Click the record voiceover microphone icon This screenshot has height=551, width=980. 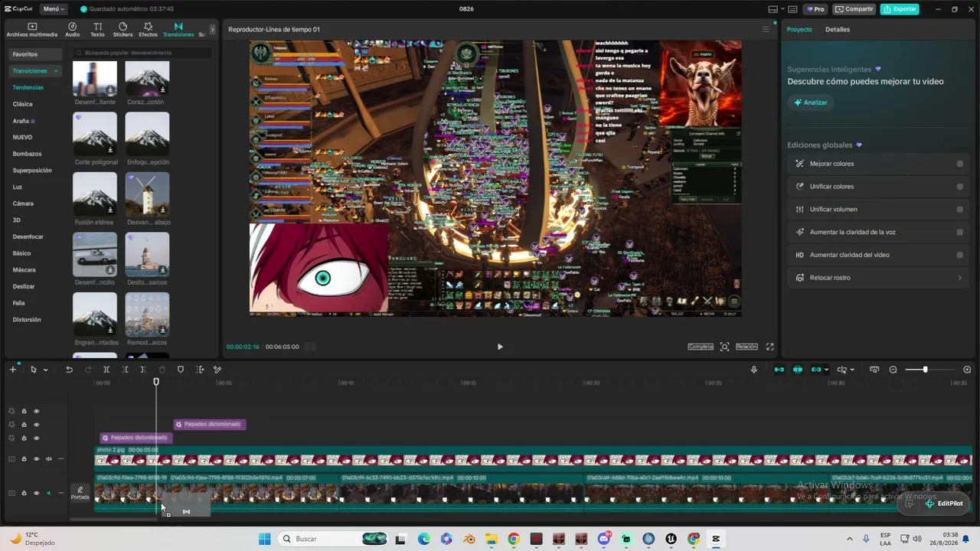(754, 370)
